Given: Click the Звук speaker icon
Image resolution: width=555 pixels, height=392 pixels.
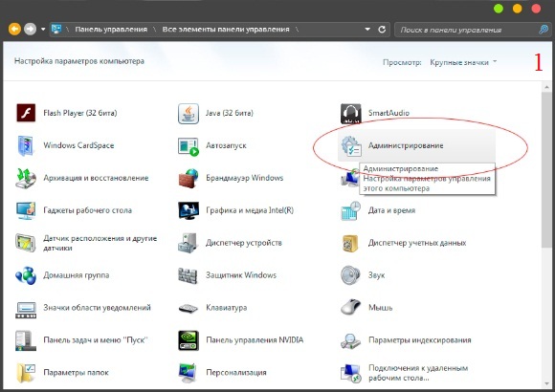Looking at the screenshot, I should [x=350, y=275].
